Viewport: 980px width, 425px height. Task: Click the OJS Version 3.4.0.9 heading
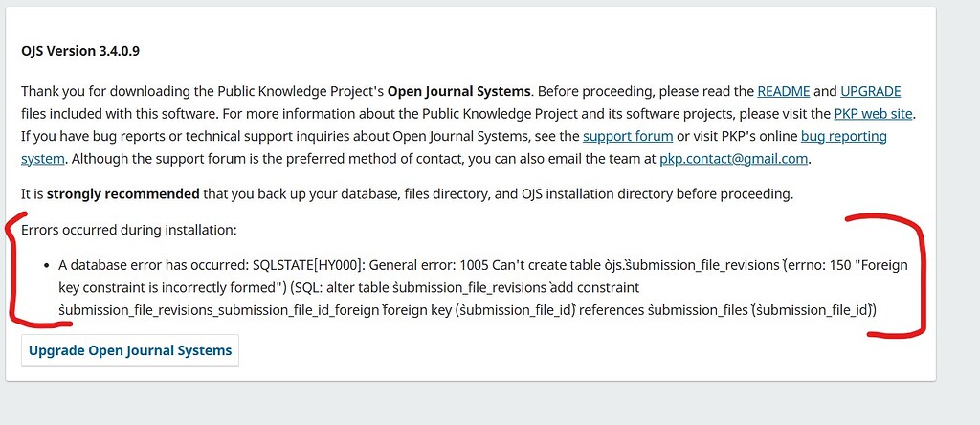(x=80, y=52)
